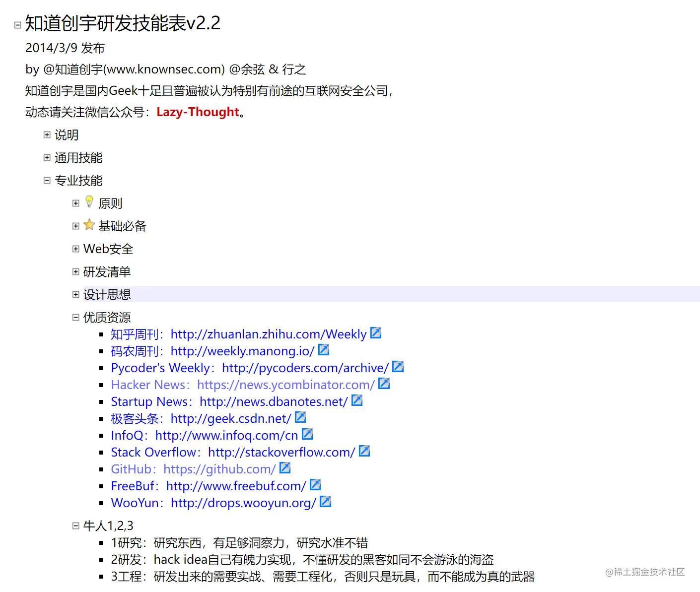Open the 知乎周刊 zhuanlan link
The height and width of the screenshot is (592, 700).
tap(239, 334)
